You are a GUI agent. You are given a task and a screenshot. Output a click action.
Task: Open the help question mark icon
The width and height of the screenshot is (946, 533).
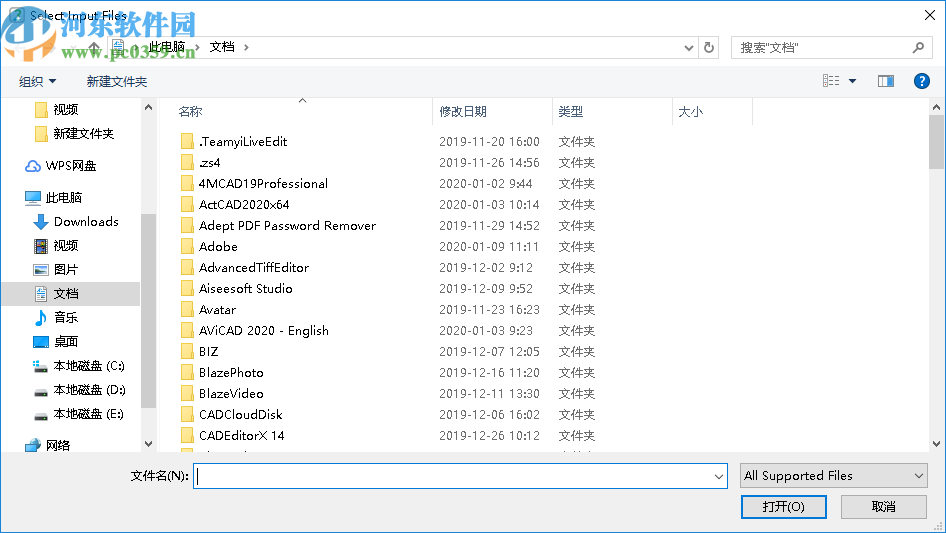click(921, 81)
